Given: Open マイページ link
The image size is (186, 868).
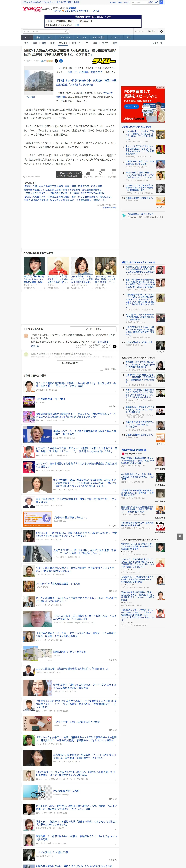Looking at the screenshot, I should click(x=139, y=31).
